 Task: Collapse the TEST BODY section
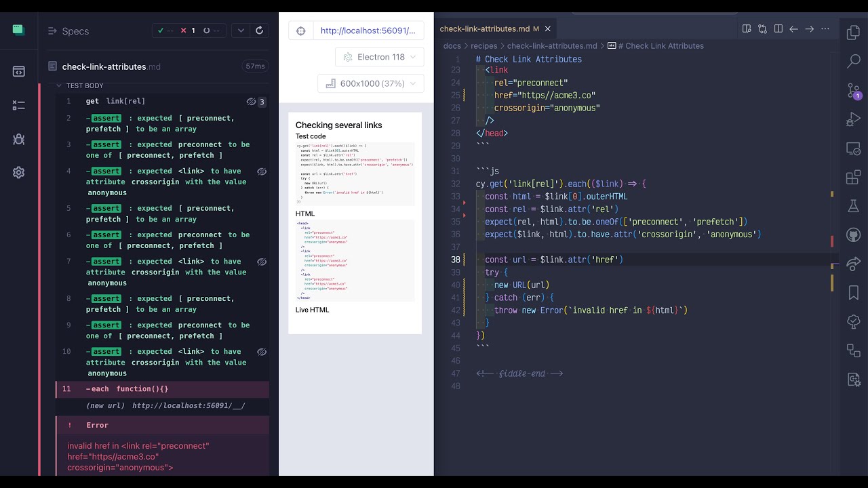pyautogui.click(x=80, y=86)
